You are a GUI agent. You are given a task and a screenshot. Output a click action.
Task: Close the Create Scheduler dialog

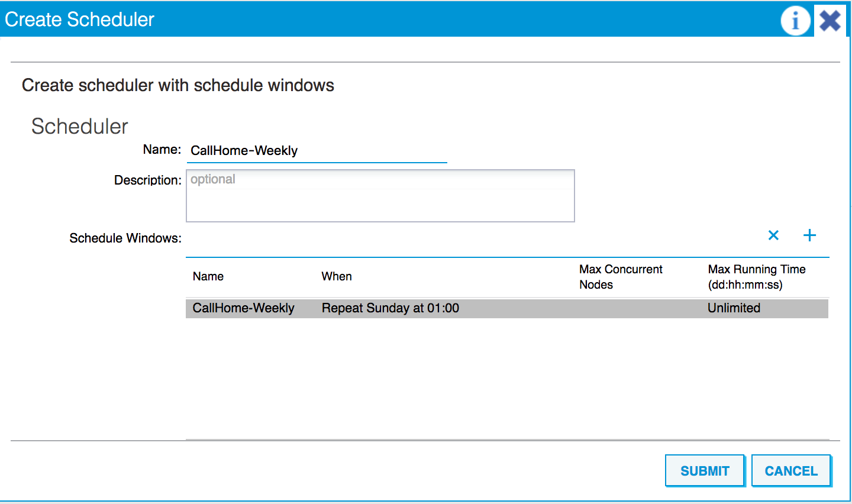(x=830, y=21)
